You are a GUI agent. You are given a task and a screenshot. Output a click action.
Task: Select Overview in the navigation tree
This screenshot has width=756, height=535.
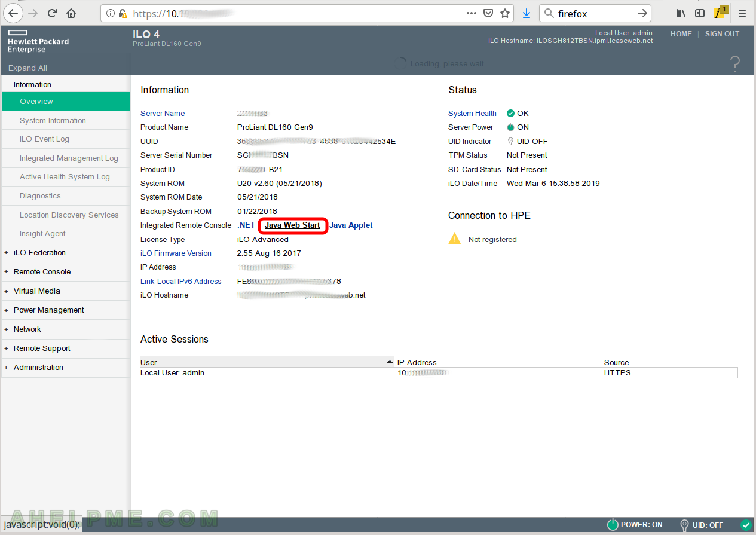pos(66,102)
